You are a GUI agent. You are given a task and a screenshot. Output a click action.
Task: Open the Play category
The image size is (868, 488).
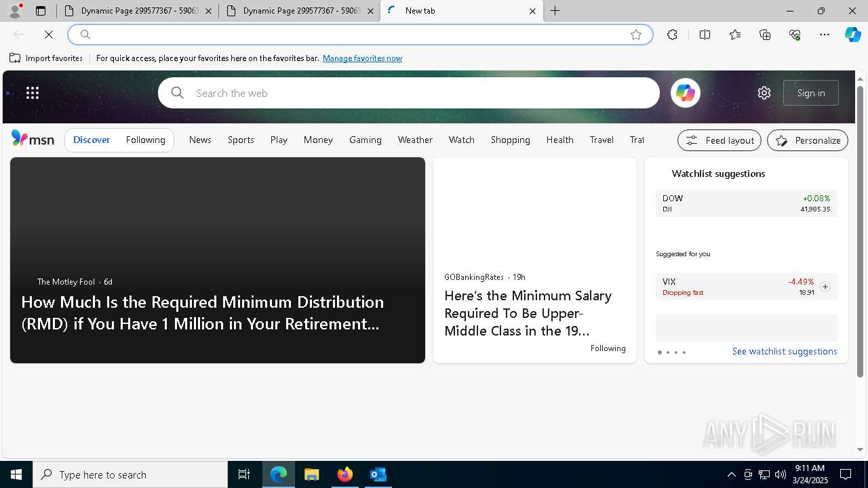click(x=279, y=140)
